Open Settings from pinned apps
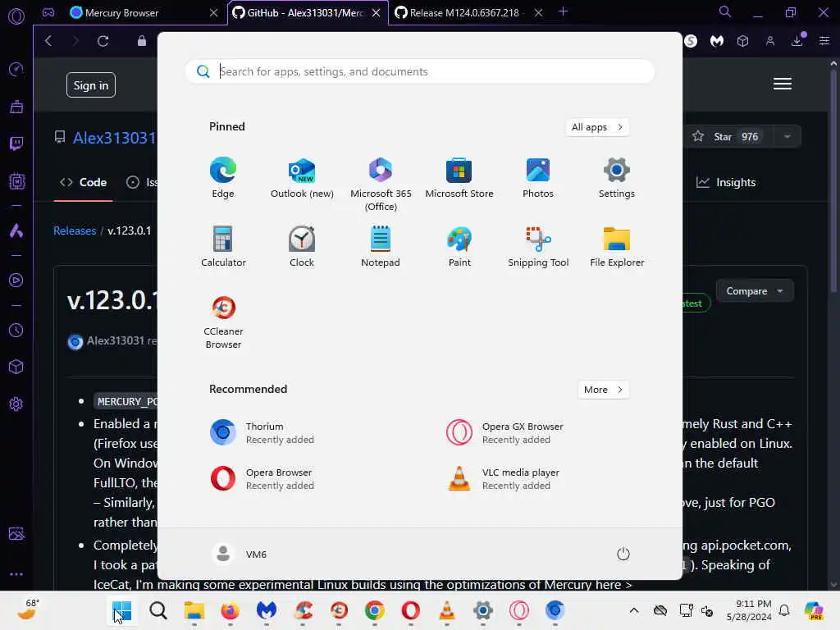This screenshot has width=840, height=630. pyautogui.click(x=617, y=178)
